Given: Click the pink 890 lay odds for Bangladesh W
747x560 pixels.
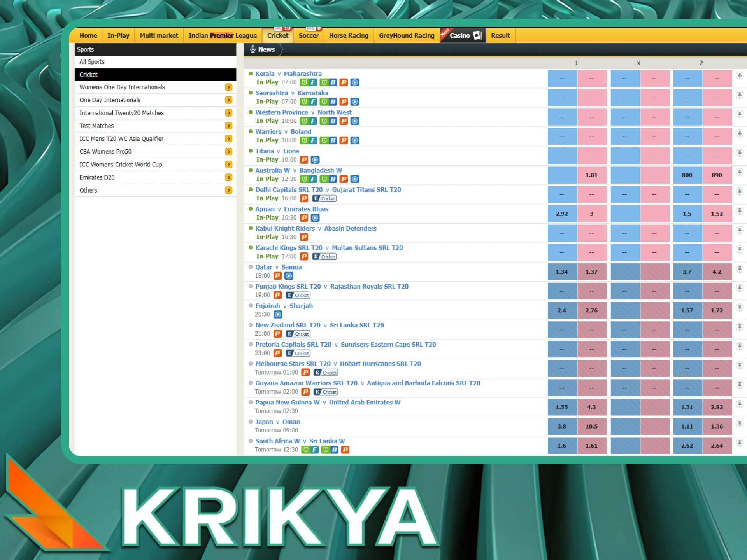Looking at the screenshot, I should click(717, 175).
